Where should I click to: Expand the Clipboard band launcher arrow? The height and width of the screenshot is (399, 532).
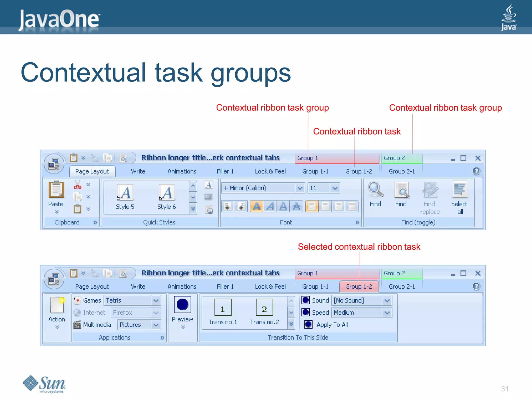click(95, 222)
